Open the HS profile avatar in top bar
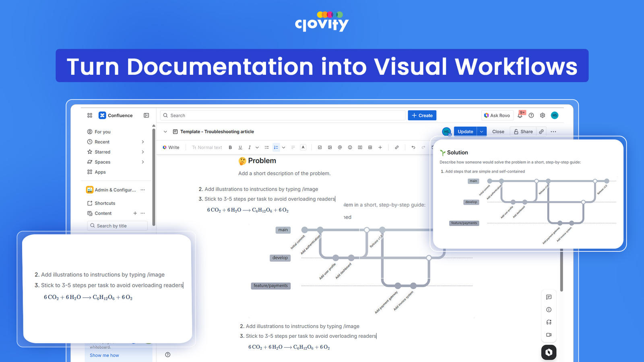Screen dimensions: 644x362 coord(555,115)
